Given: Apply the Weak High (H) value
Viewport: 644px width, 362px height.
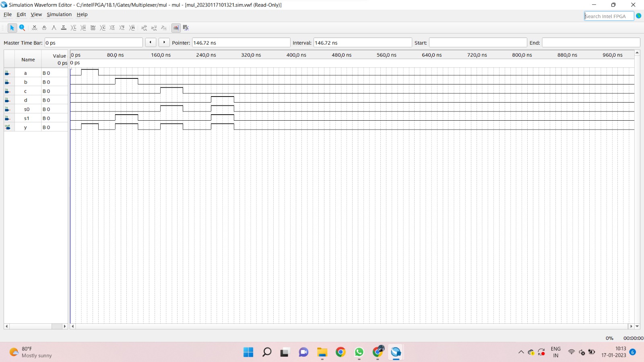Looking at the screenshot, I should pos(83,28).
